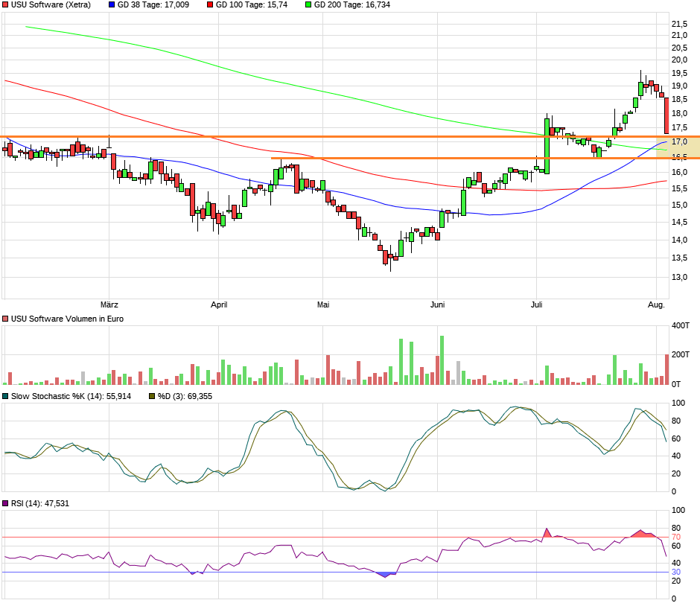
Task: Click the 15,5 price axis value
Action: (x=679, y=189)
